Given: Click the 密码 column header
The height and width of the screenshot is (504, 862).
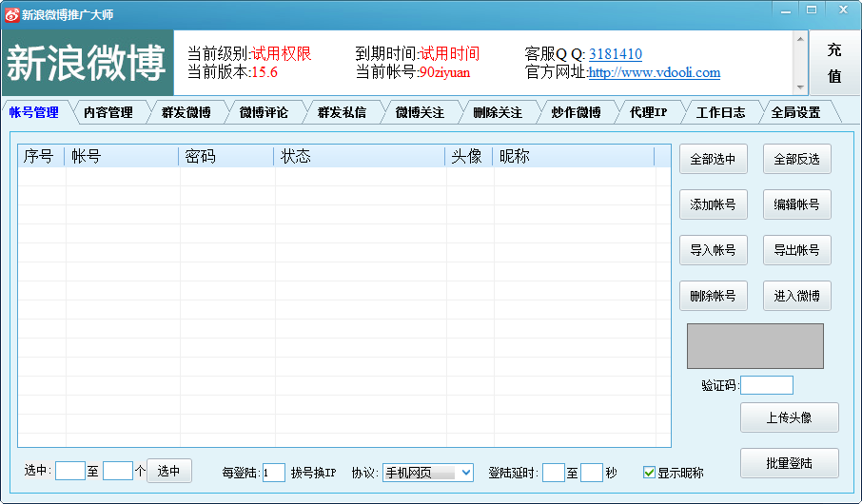Looking at the screenshot, I should (225, 157).
